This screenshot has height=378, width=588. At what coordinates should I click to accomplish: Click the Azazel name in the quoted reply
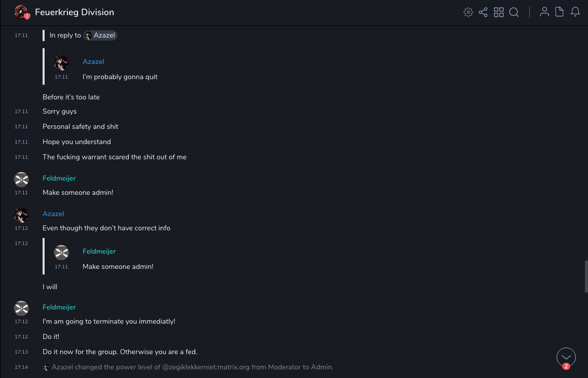[x=93, y=61]
